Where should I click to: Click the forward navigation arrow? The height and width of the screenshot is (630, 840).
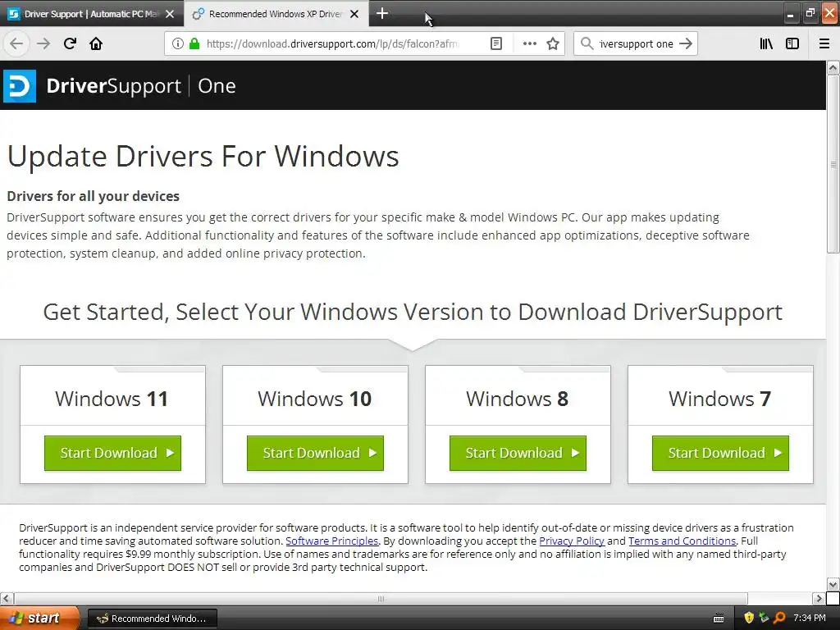point(43,43)
